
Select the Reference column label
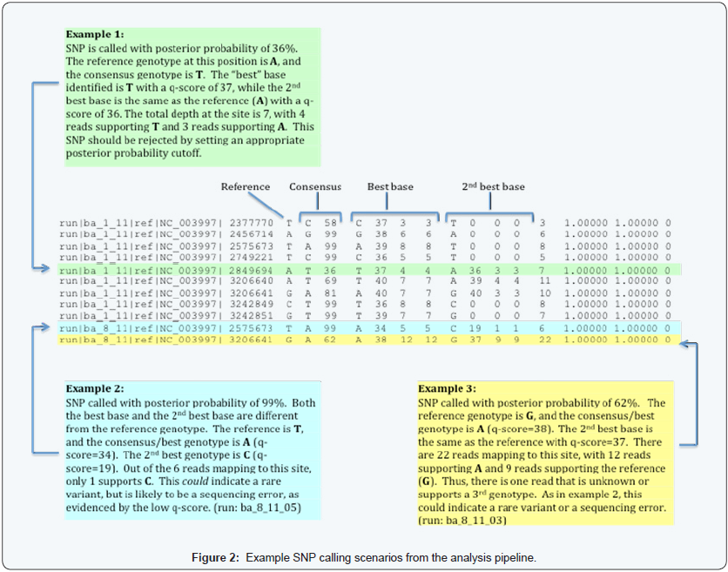[x=246, y=186]
